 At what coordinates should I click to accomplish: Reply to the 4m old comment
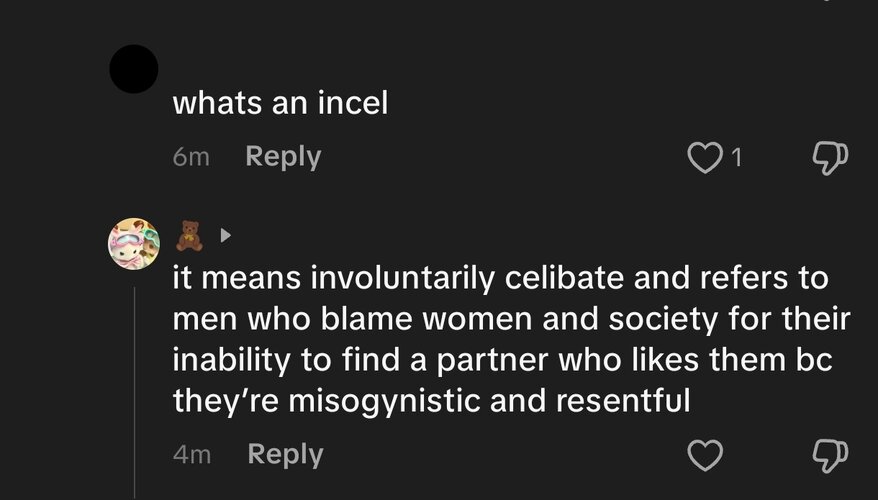285,455
